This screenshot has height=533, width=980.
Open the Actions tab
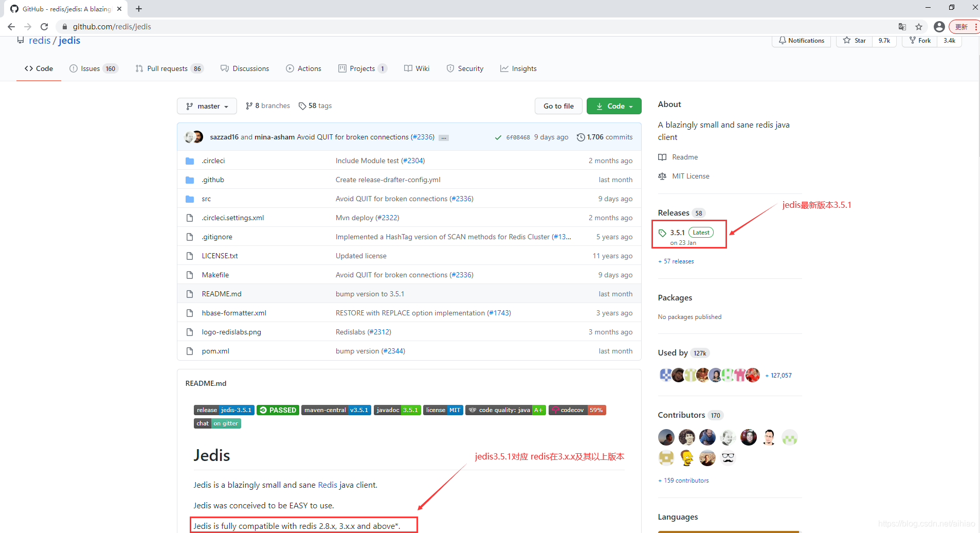tap(303, 68)
